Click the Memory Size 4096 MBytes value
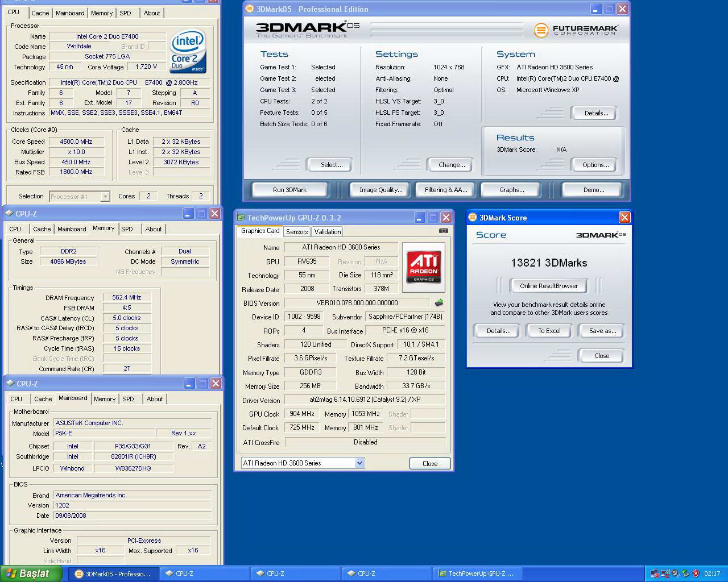This screenshot has height=582, width=728. [x=68, y=261]
